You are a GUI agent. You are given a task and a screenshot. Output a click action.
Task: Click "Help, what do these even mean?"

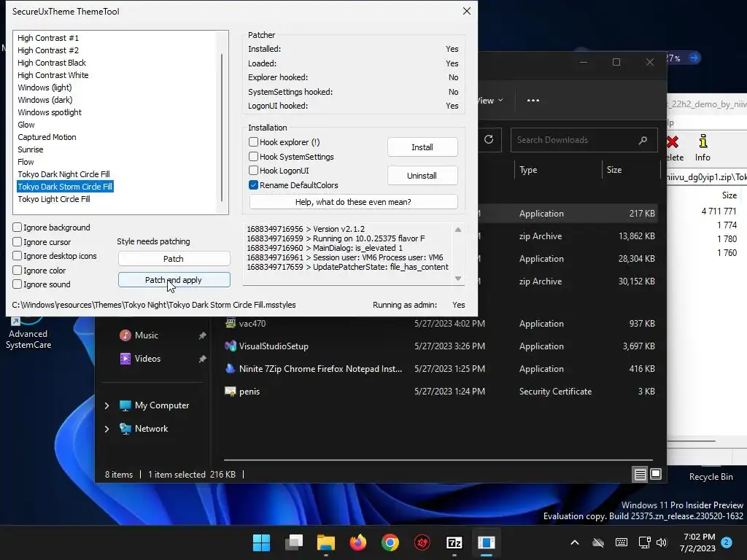pos(353,202)
